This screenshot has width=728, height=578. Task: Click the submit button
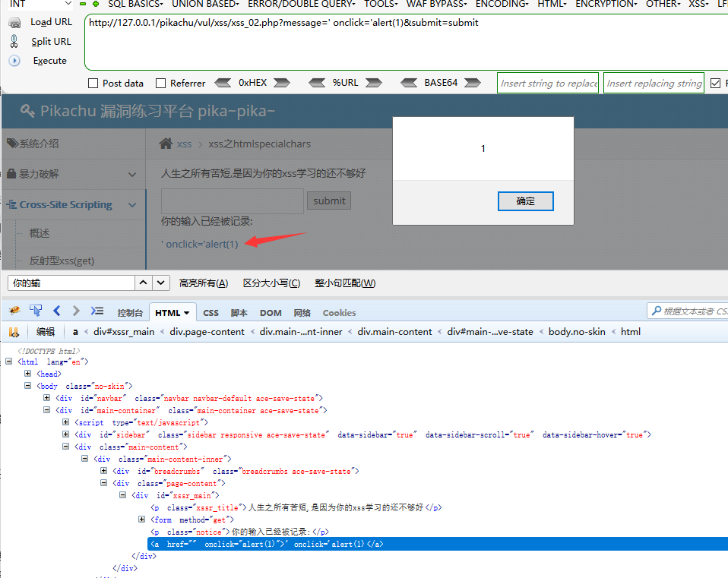[x=329, y=201]
